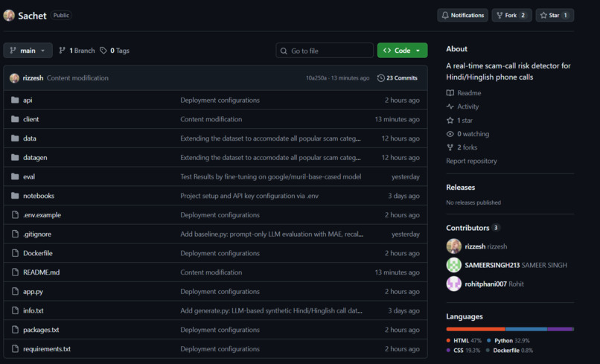Click the client folder icon
This screenshot has height=364, width=600.
click(15, 119)
